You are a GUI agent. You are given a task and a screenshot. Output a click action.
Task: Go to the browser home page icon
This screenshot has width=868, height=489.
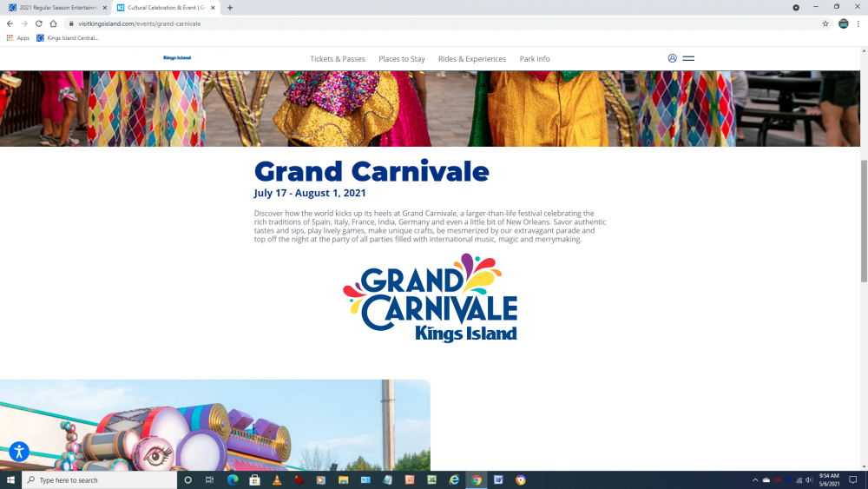coord(53,23)
